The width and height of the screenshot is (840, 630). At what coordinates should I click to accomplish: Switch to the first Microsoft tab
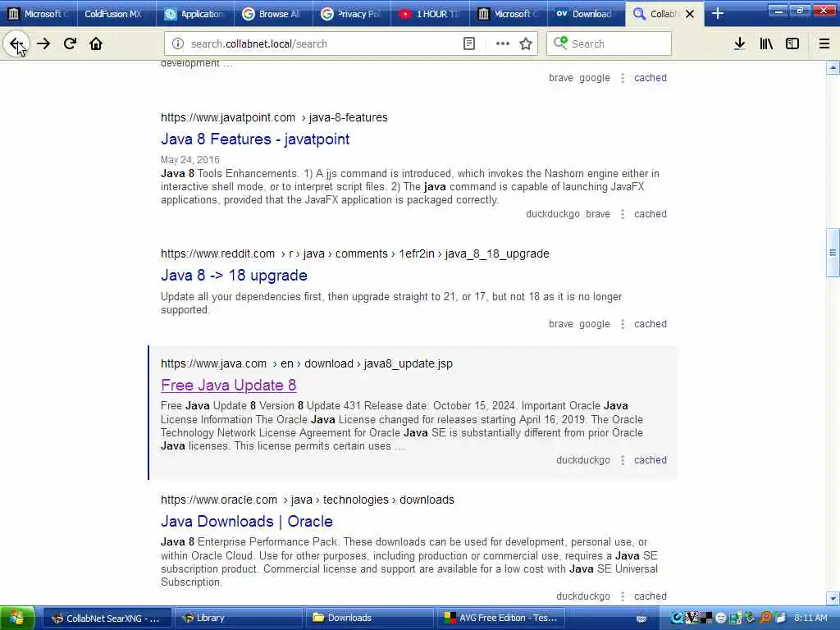click(39, 14)
